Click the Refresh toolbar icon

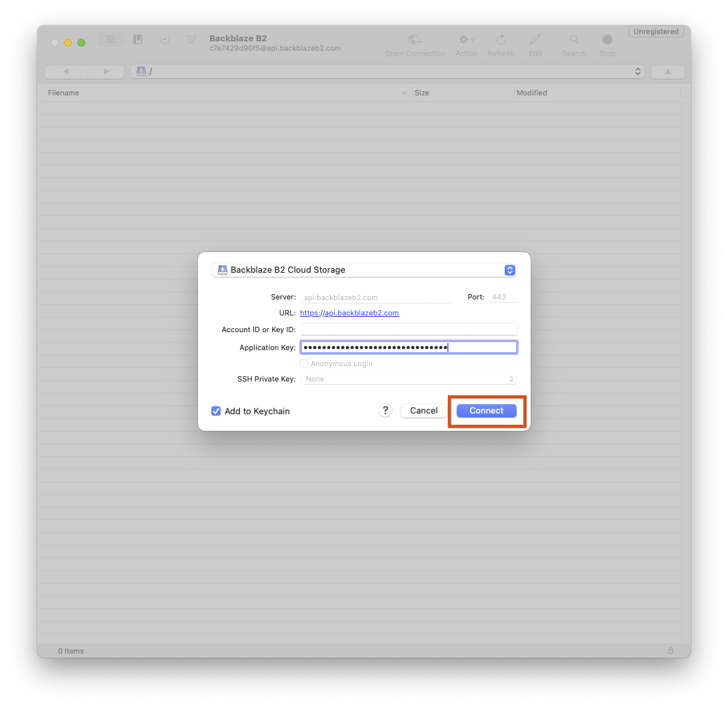click(501, 40)
